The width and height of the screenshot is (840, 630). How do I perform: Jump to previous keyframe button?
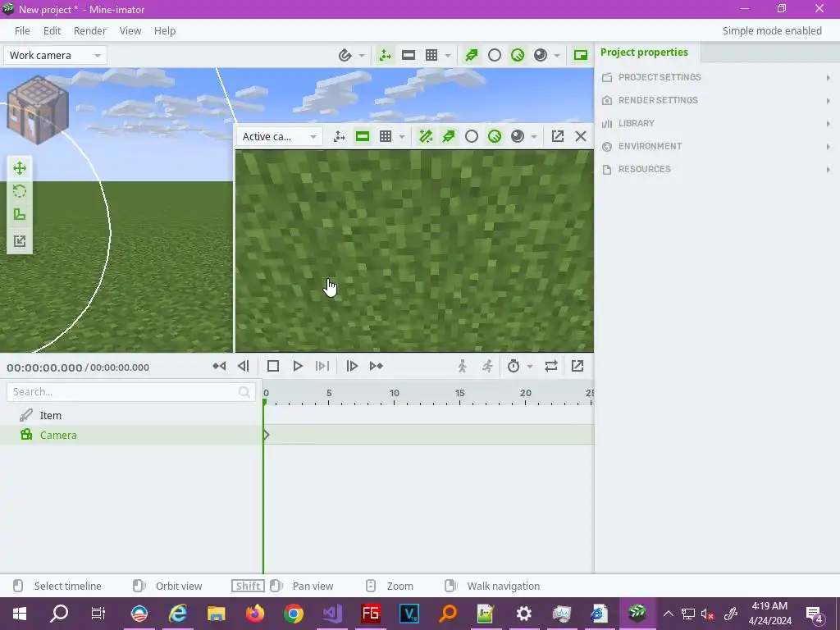[x=219, y=366]
